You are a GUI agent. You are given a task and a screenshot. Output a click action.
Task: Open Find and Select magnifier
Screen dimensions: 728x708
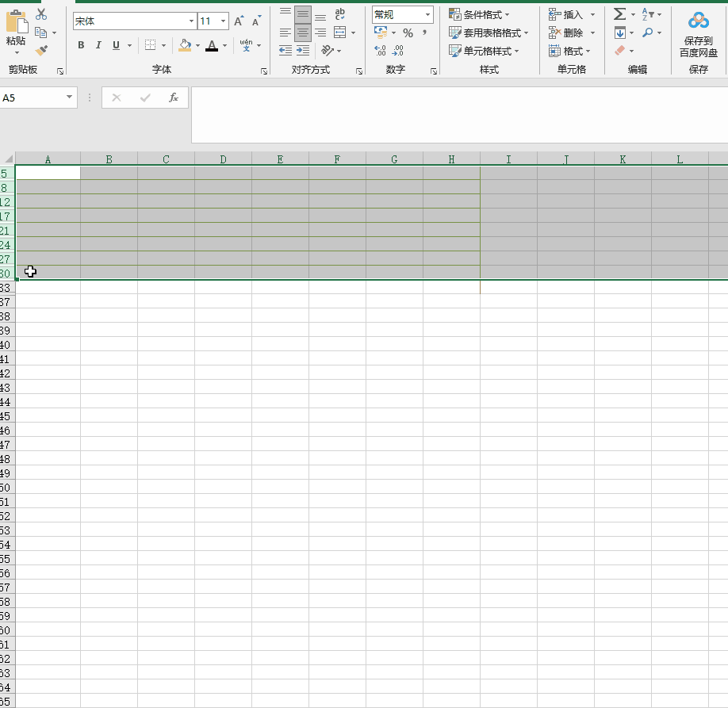point(648,33)
